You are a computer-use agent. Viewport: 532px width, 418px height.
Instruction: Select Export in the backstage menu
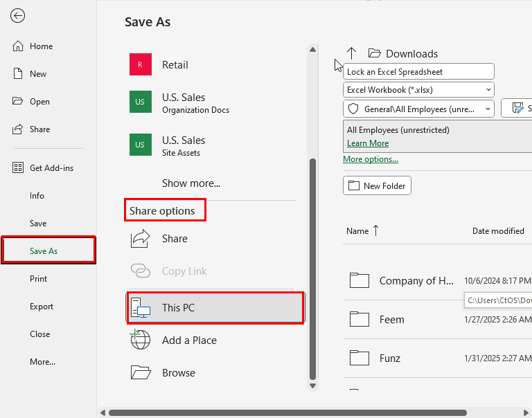tap(42, 307)
